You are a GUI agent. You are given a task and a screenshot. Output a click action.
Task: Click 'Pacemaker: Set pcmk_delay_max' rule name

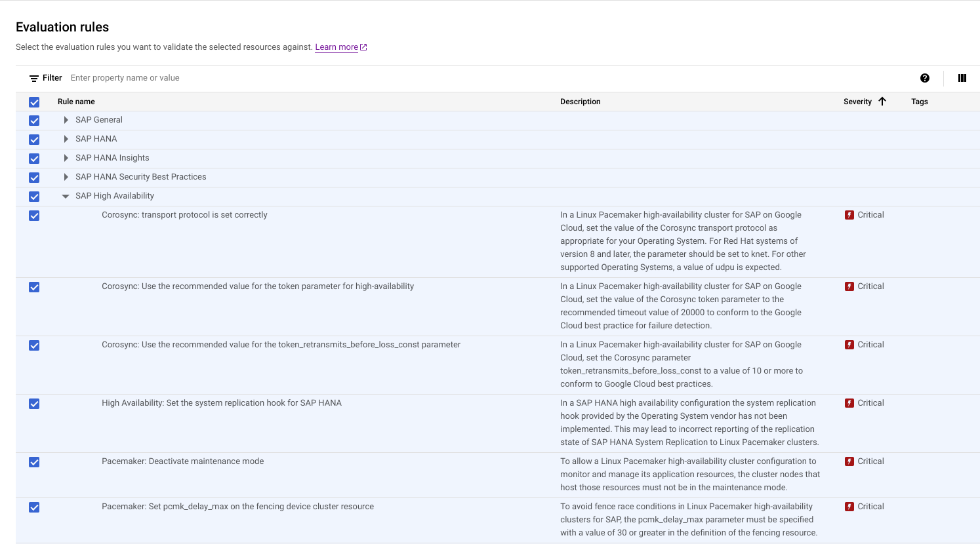[x=238, y=507]
